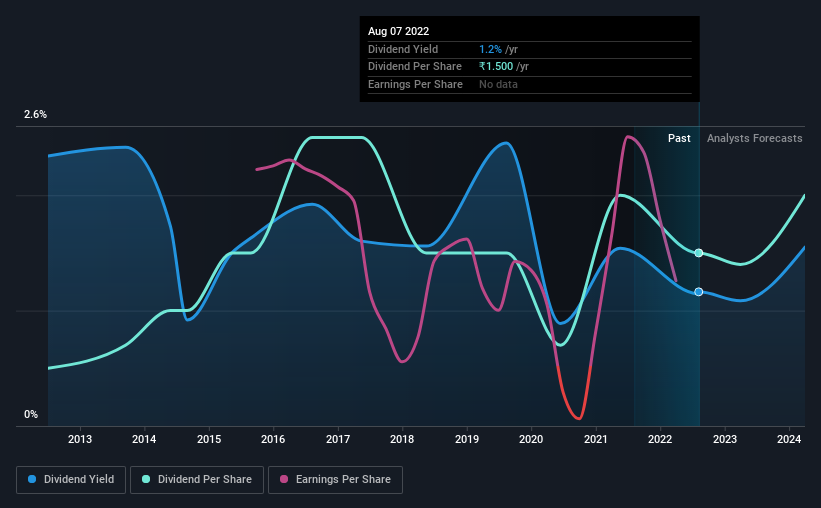821x508 pixels.
Task: Click the 2.6% y-axis label
Action: (35, 115)
